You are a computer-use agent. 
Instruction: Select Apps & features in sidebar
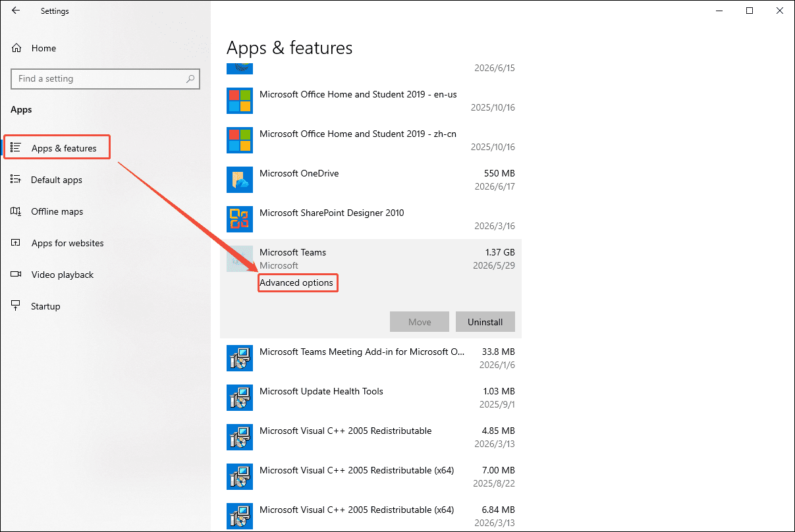tap(64, 148)
